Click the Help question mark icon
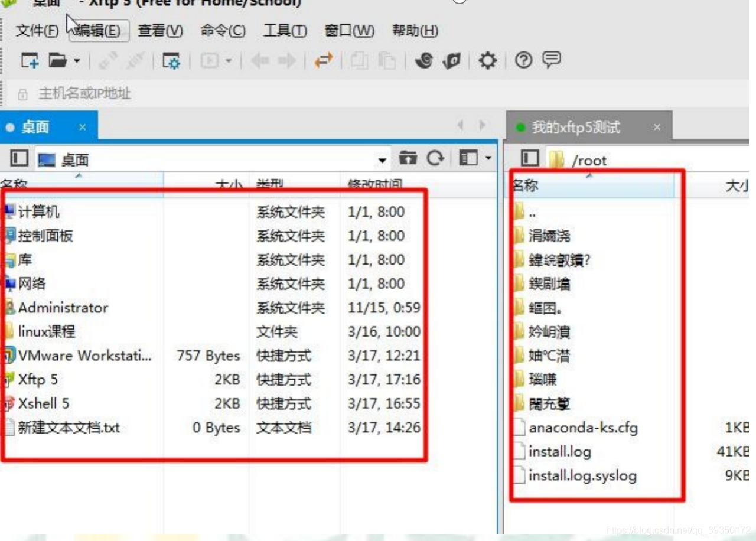This screenshot has width=756, height=541. tap(523, 60)
